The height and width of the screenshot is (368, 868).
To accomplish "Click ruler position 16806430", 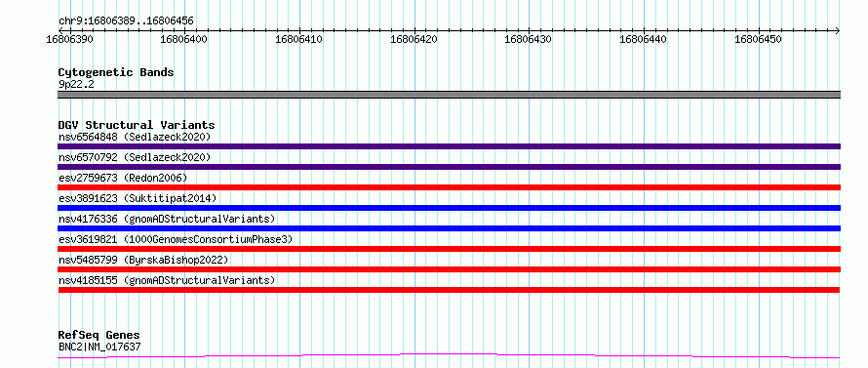I will click(x=529, y=39).
